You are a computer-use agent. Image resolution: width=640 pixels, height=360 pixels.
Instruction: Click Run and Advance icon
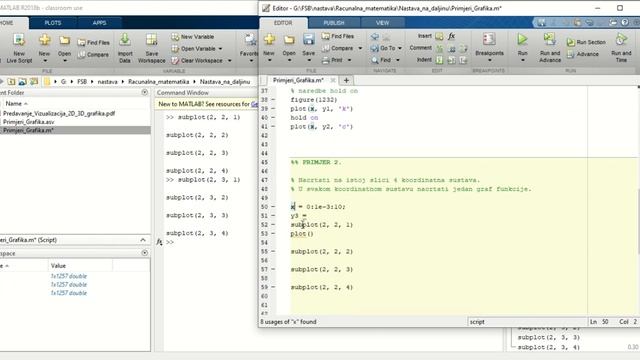tap(549, 40)
